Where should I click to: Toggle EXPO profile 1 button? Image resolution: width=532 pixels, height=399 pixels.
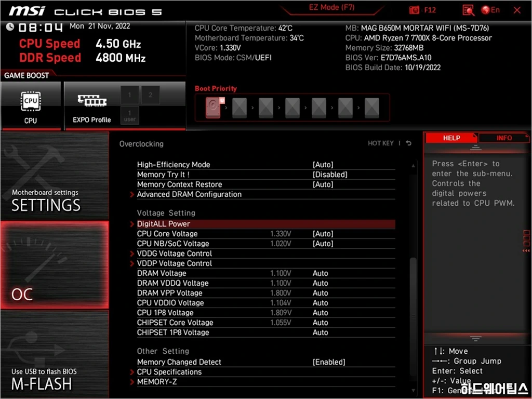coord(130,95)
